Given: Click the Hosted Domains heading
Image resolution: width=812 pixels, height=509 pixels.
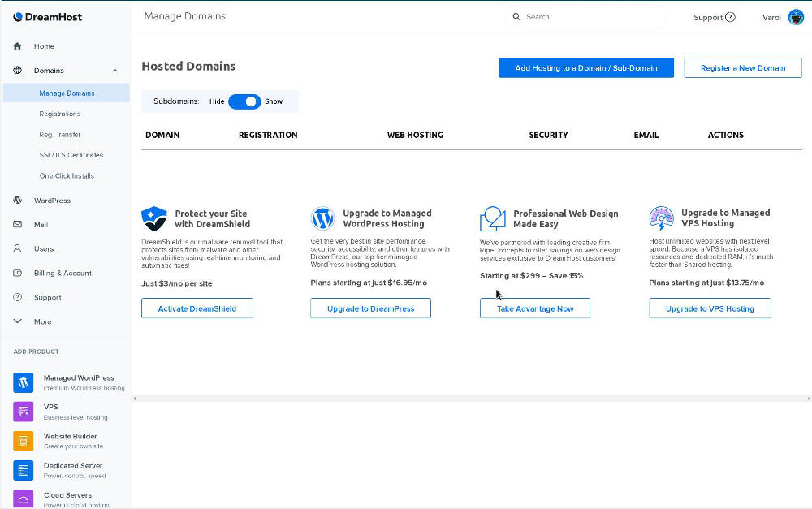Looking at the screenshot, I should click(188, 67).
